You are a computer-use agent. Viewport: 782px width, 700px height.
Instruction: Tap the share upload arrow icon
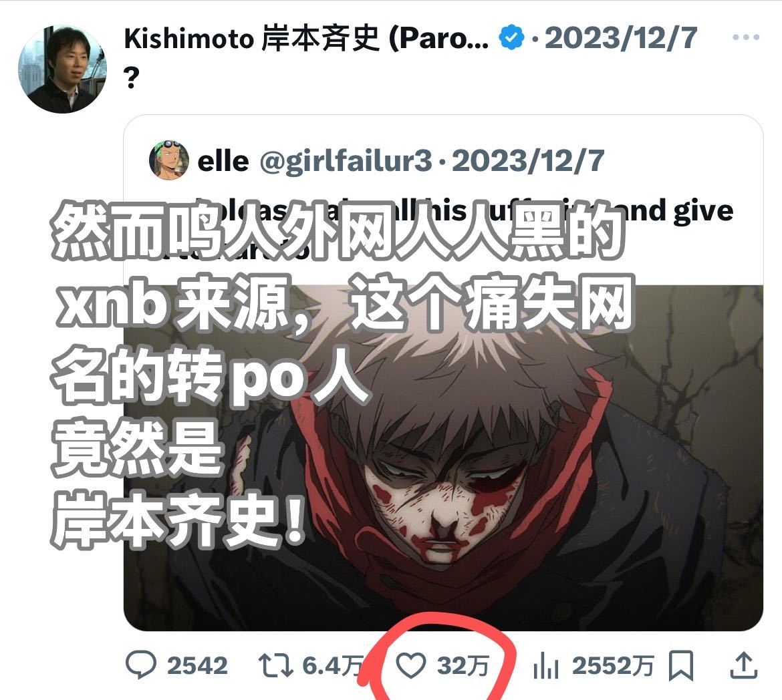point(744,665)
